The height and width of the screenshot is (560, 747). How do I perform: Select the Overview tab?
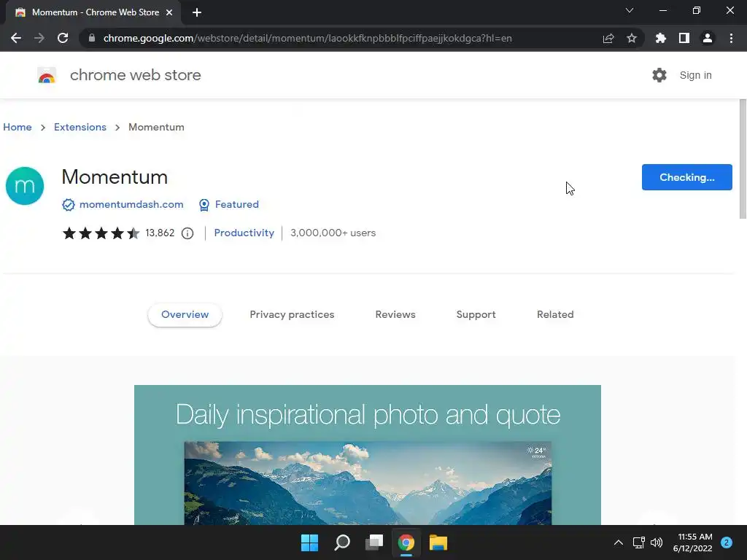coord(185,315)
